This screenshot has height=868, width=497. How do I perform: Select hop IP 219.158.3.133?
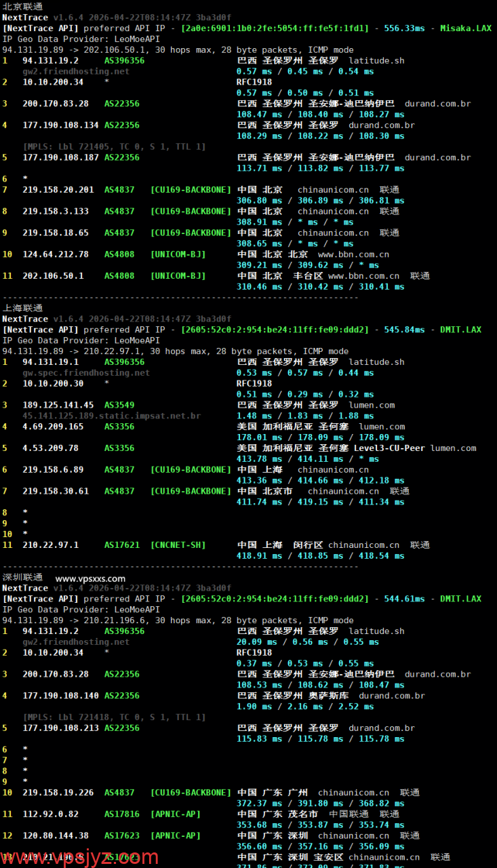click(x=56, y=211)
